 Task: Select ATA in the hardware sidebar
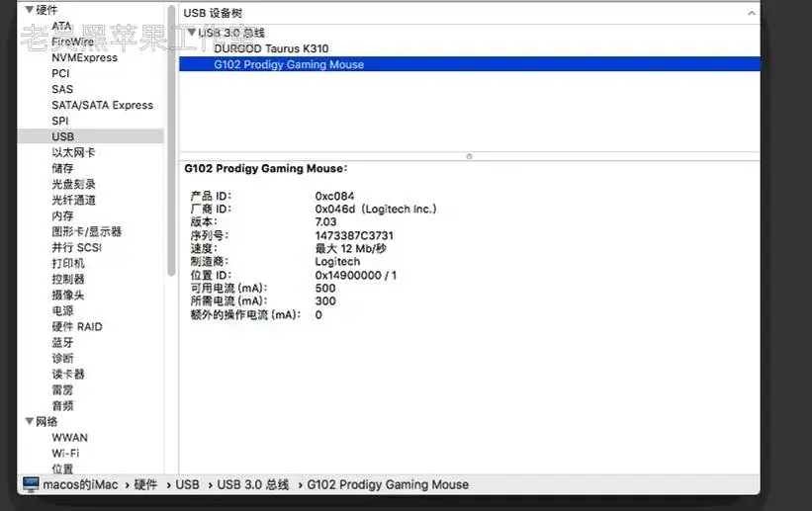(61, 26)
